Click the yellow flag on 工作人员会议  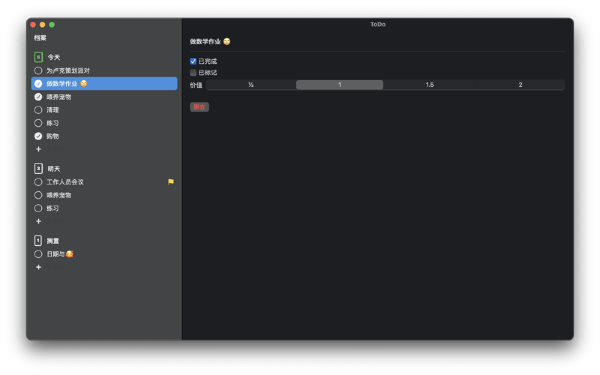coord(171,182)
